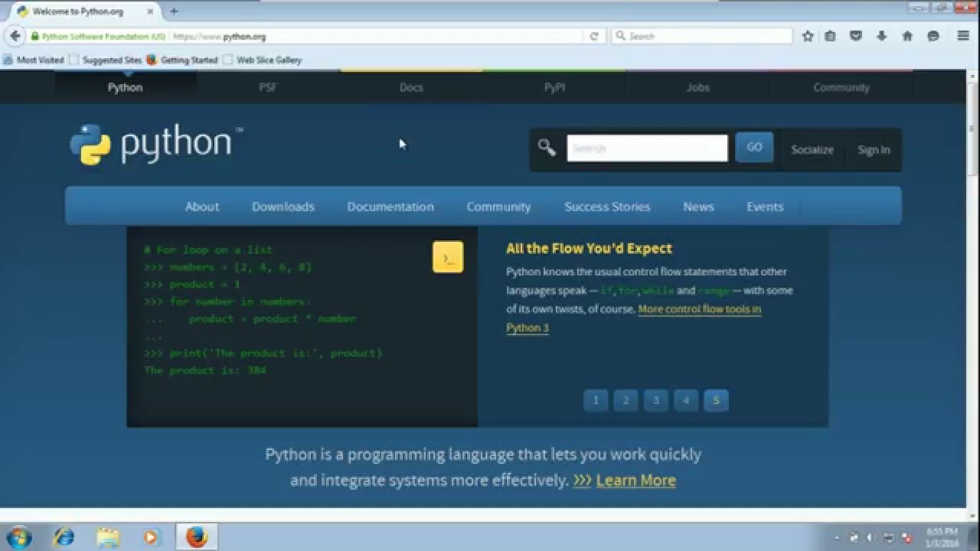Click the Firefox icon in the taskbar

[x=197, y=536]
